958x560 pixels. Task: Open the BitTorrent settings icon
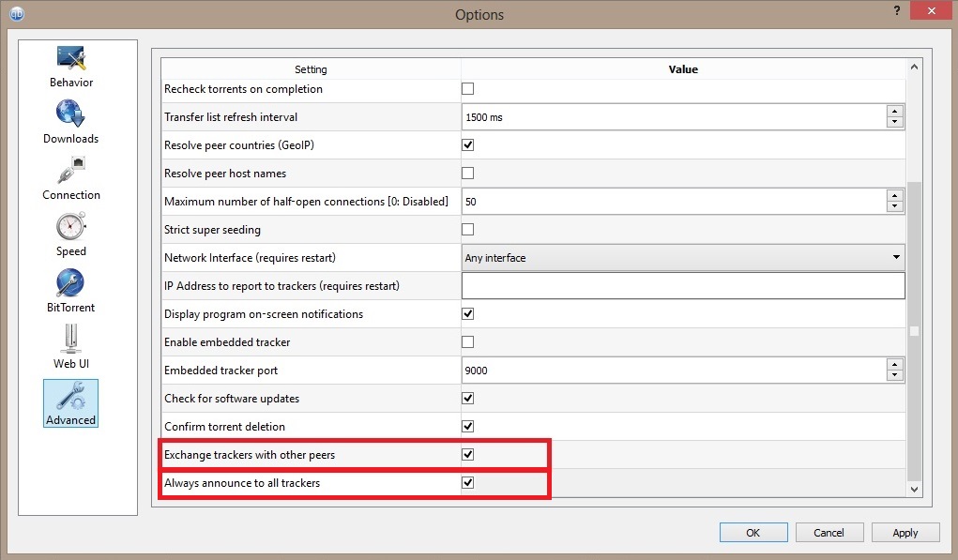tap(71, 283)
